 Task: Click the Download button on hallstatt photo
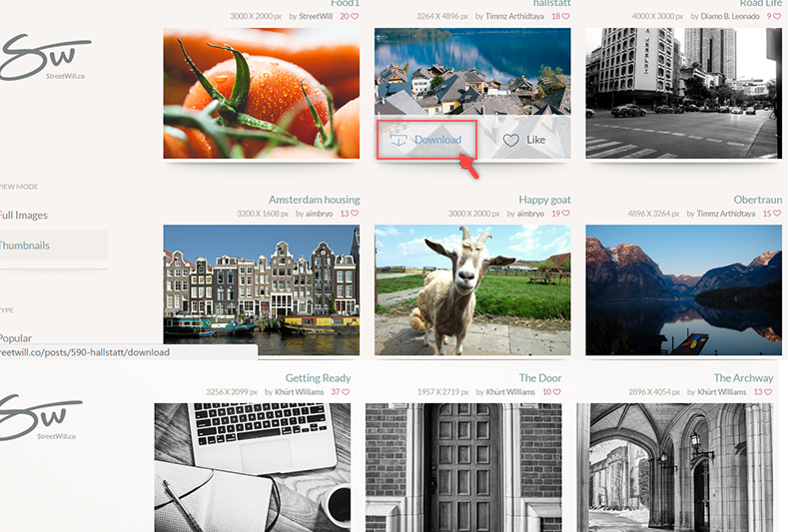point(426,140)
